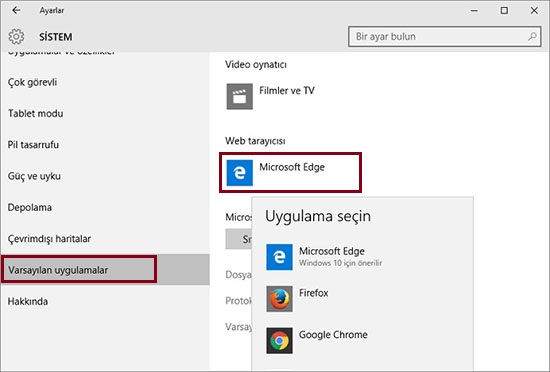
Task: Focus the Bir ayar bulun search field
Action: point(444,36)
